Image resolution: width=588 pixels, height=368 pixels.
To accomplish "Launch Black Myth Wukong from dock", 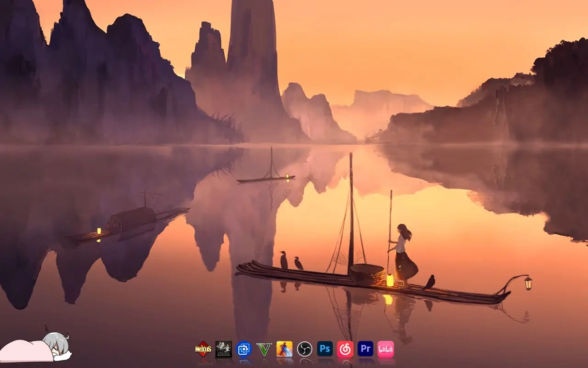I will point(224,349).
